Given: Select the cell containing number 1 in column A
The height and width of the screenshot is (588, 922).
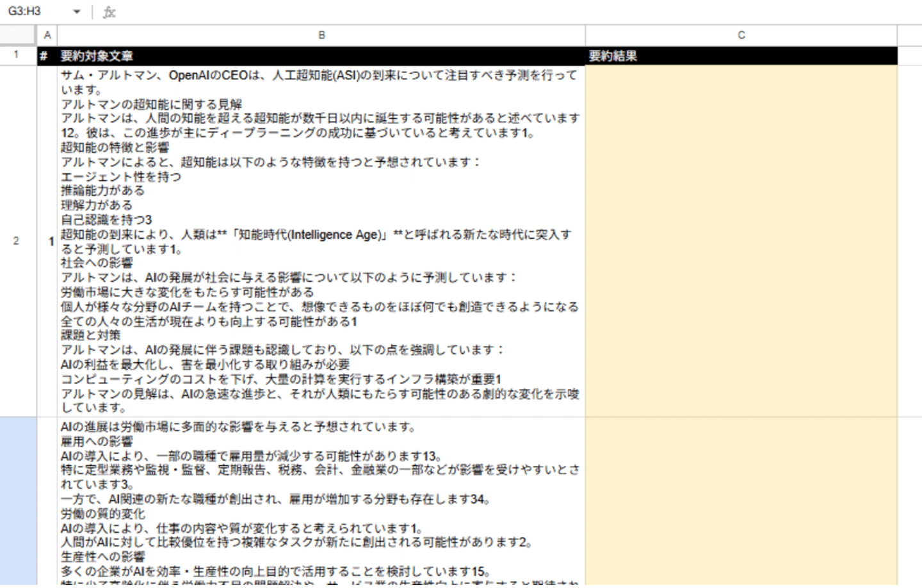Looking at the screenshot, I should (47, 241).
